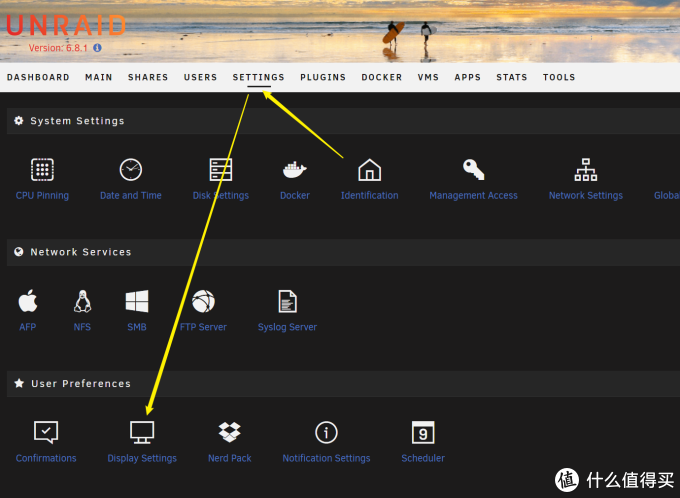Click the Management Access key icon
The width and height of the screenshot is (680, 498).
point(473,169)
